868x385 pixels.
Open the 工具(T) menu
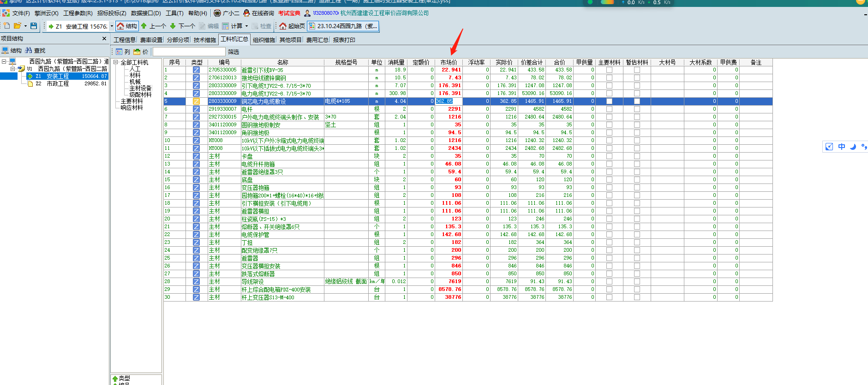(174, 13)
